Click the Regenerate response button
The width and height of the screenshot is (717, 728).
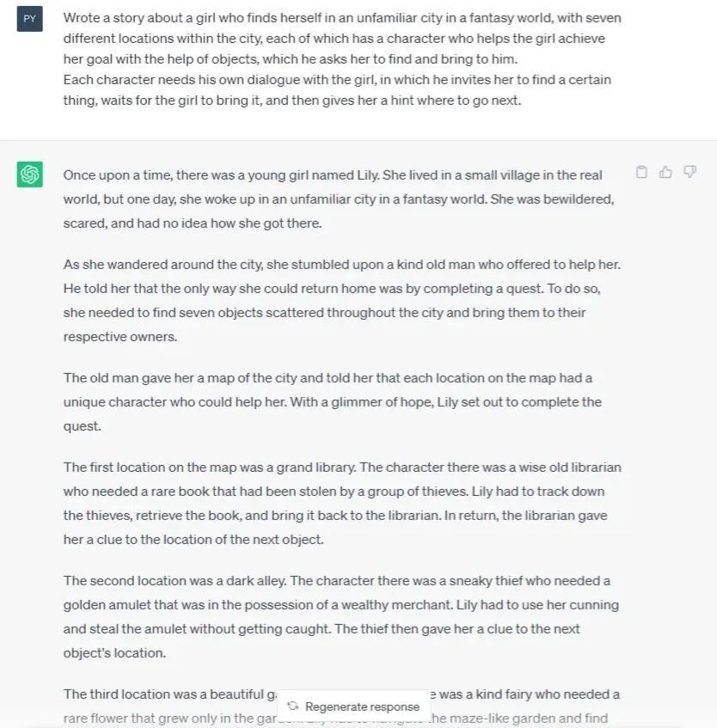[x=361, y=707]
